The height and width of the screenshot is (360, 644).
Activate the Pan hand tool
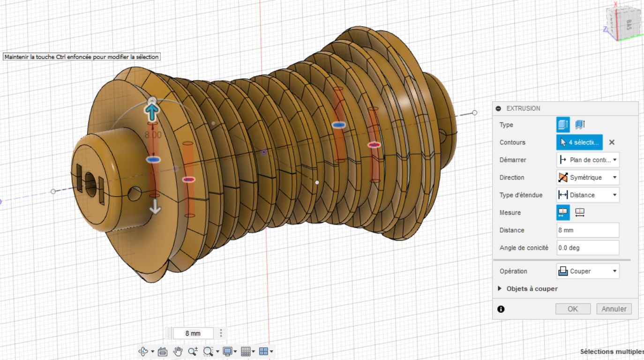coord(178,351)
